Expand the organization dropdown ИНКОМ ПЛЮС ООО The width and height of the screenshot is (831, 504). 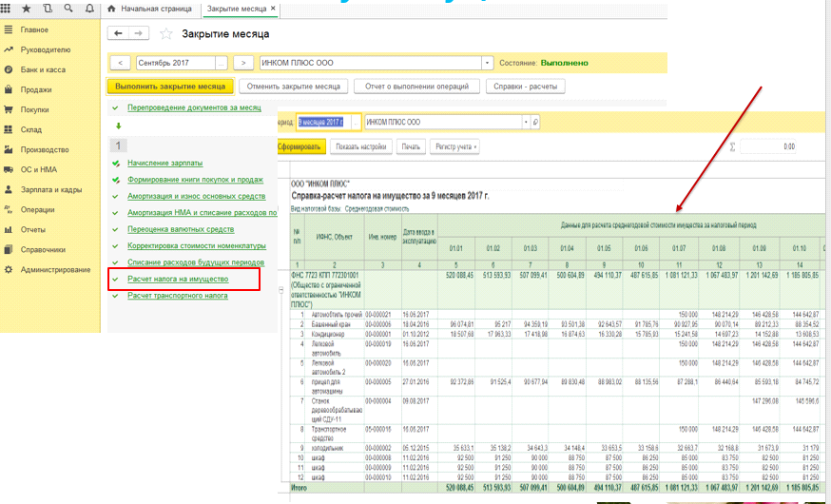[x=487, y=63]
